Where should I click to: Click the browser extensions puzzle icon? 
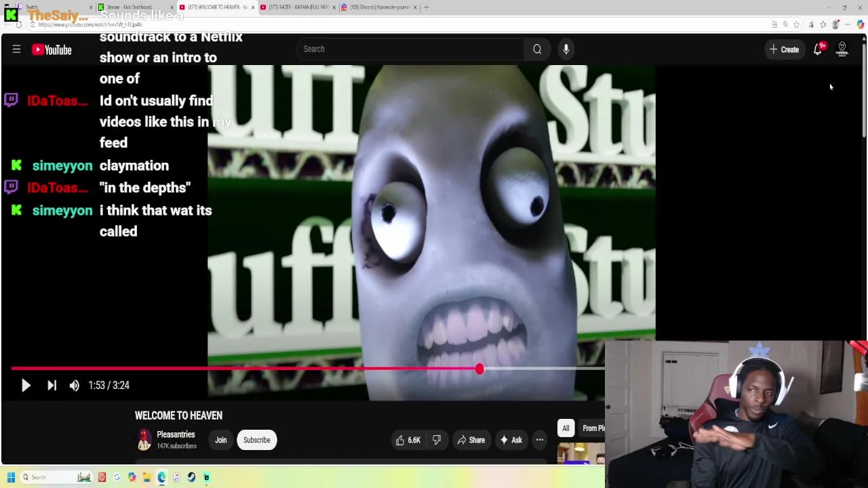(x=811, y=24)
